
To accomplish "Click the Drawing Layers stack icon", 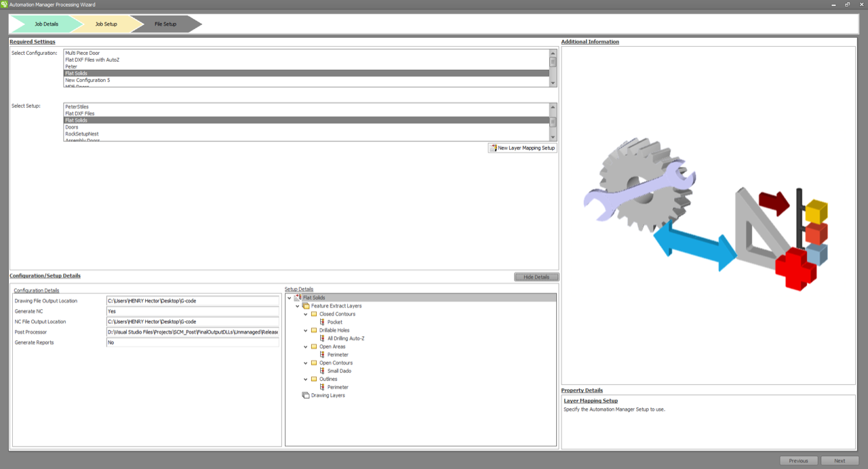I will pyautogui.click(x=306, y=395).
